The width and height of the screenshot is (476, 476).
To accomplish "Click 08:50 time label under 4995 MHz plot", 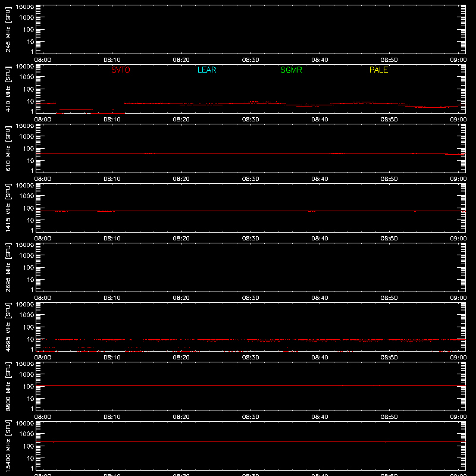I will click(x=389, y=358).
